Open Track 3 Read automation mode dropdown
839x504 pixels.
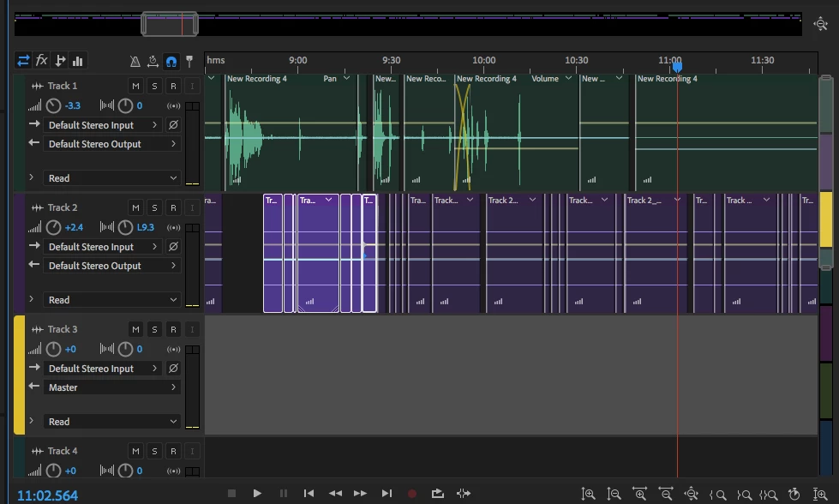coord(111,422)
